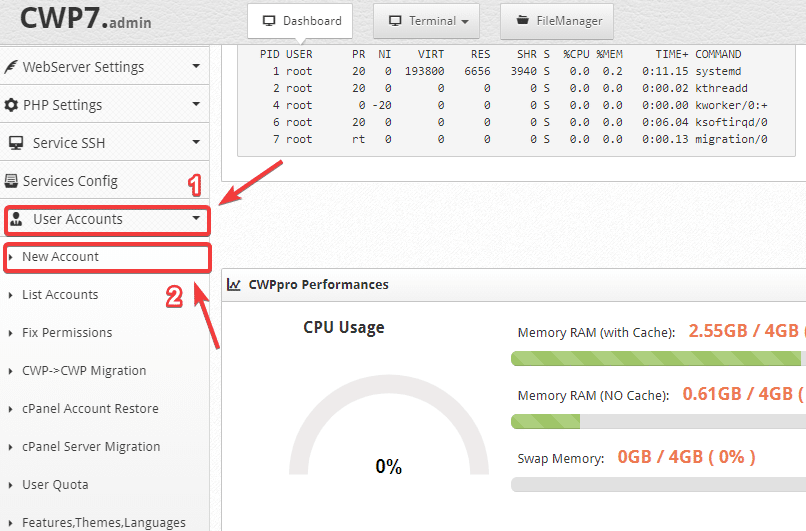Go to CWP->CWP Migration
806x531 pixels.
coord(84,371)
